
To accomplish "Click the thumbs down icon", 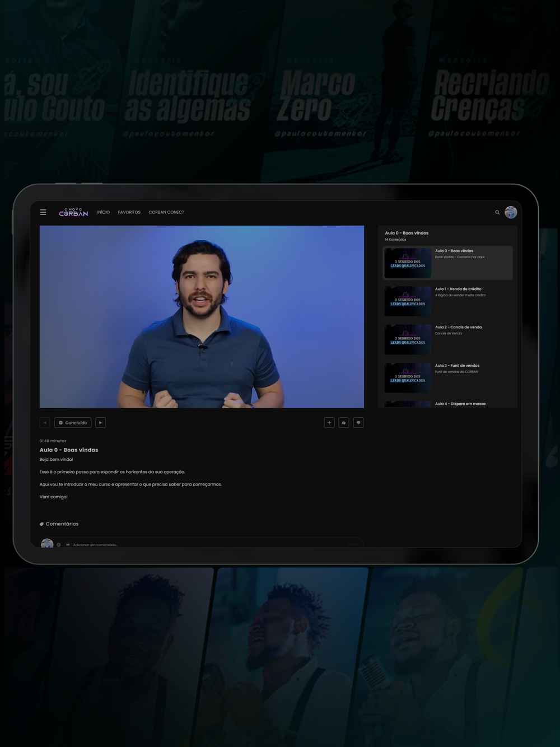I will coord(358,423).
